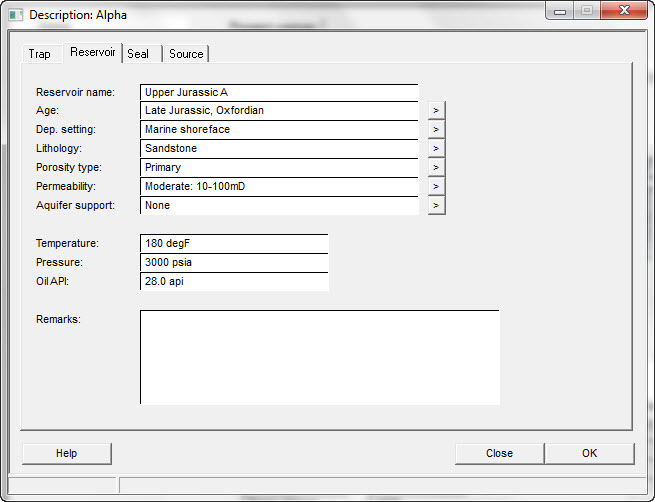Expand the Permeability options arrow
This screenshot has width=655, height=502.
coord(436,186)
